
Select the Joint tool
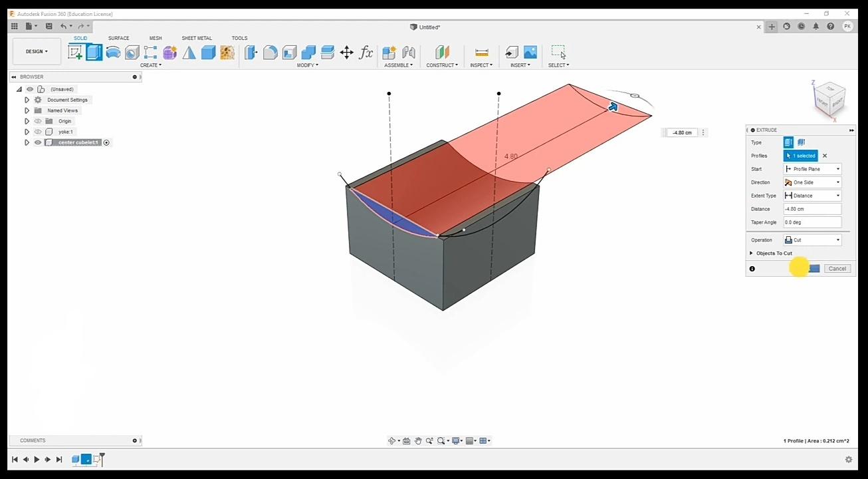409,53
